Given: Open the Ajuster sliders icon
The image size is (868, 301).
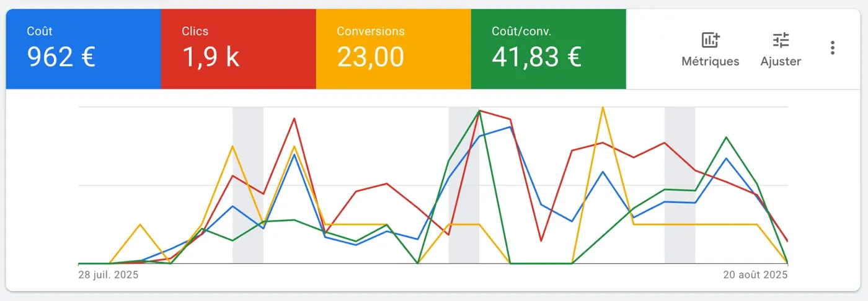Looking at the screenshot, I should point(781,40).
